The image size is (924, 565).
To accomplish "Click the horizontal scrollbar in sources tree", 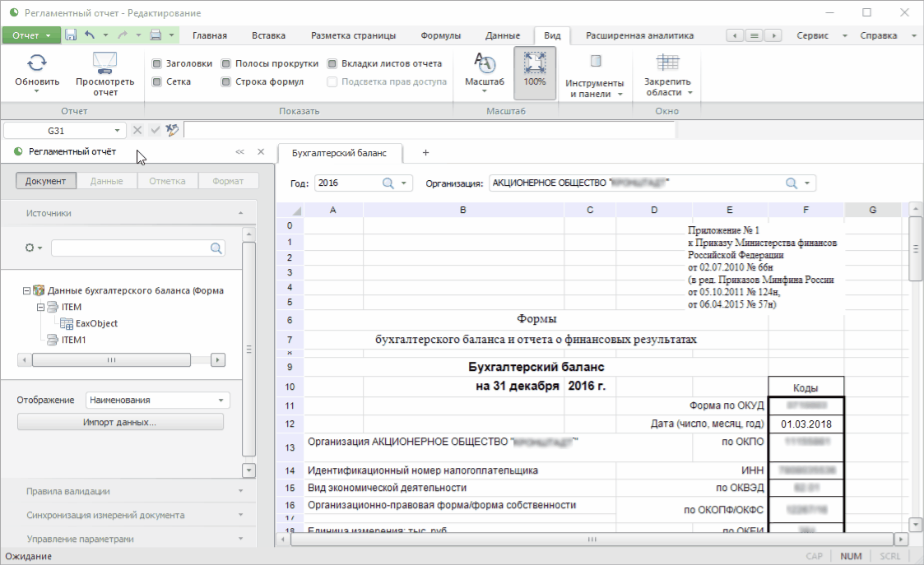I will pyautogui.click(x=111, y=360).
